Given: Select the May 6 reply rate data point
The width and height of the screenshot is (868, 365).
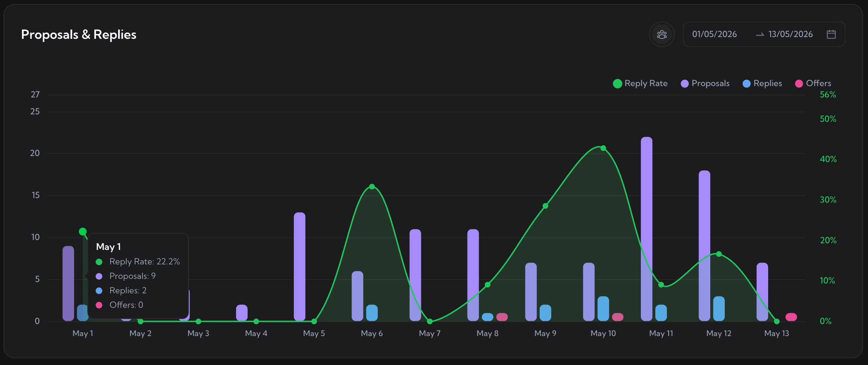Looking at the screenshot, I should pos(372,186).
